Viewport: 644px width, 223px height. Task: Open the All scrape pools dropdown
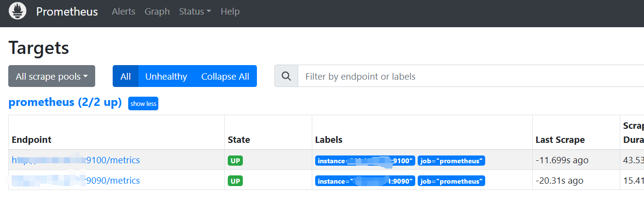[x=51, y=76]
